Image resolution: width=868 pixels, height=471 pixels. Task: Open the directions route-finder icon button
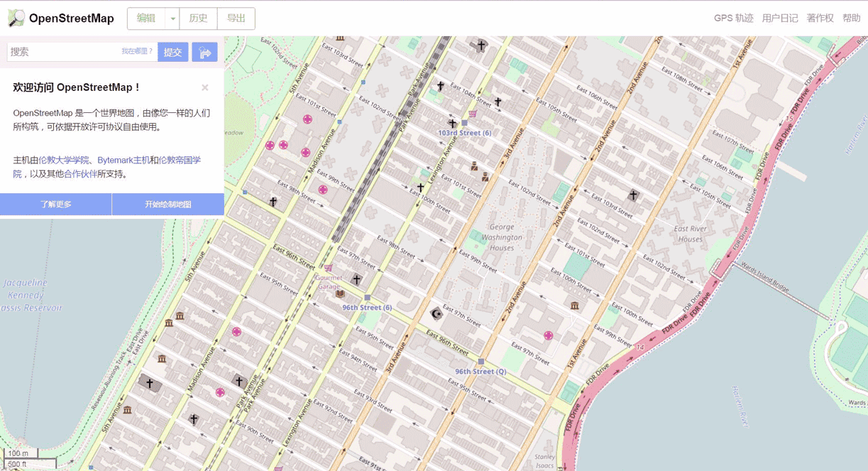205,52
